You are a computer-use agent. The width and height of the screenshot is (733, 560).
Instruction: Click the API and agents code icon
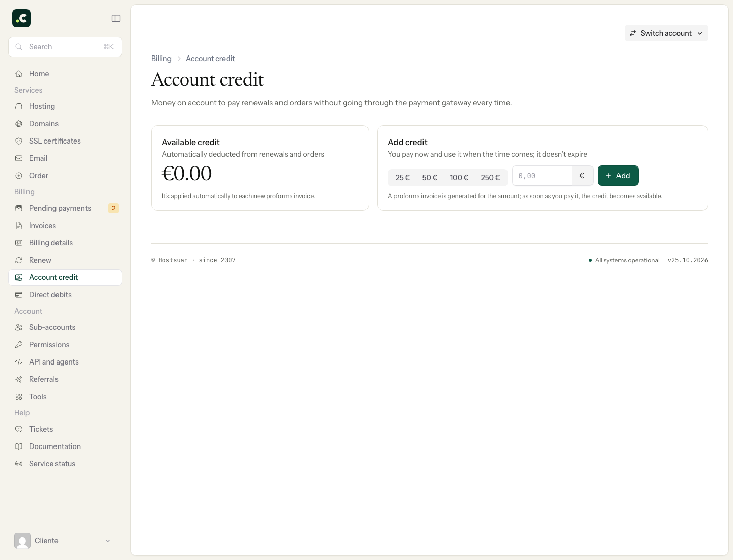pos(19,362)
